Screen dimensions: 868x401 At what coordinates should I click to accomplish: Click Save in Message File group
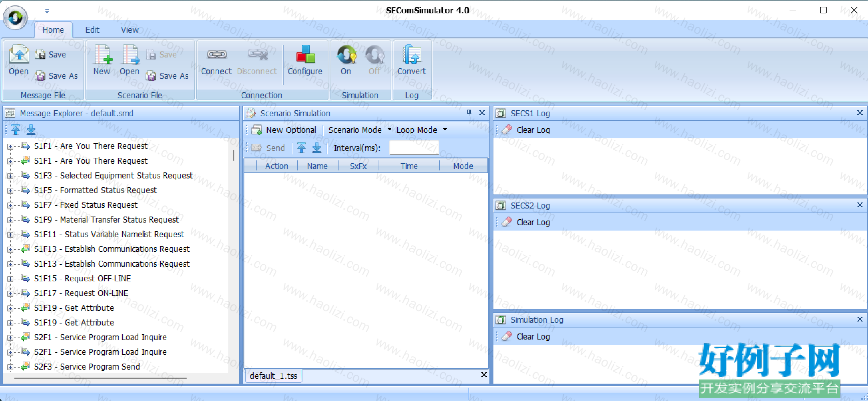tap(50, 54)
